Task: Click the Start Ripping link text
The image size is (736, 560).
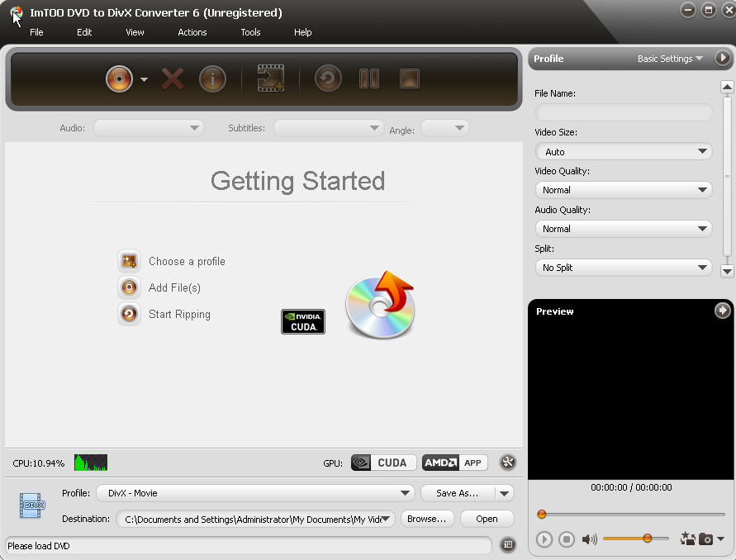Action: 179,314
